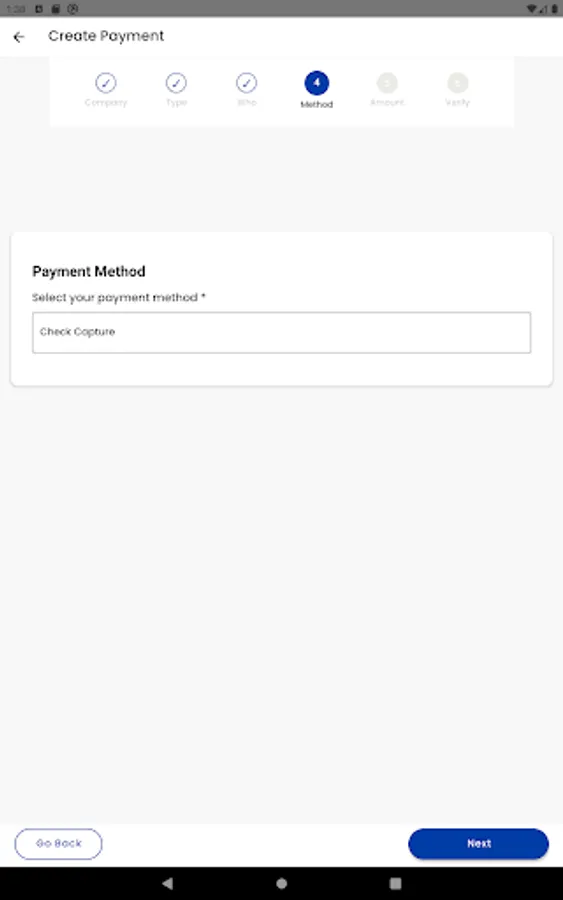Open the Check Capture payment method dropdown
This screenshot has width=563, height=900.
coord(281,332)
